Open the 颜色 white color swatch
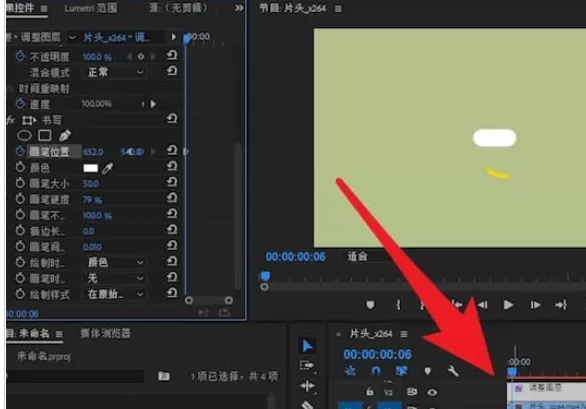Screen dimensions: 586x409 tap(90, 168)
